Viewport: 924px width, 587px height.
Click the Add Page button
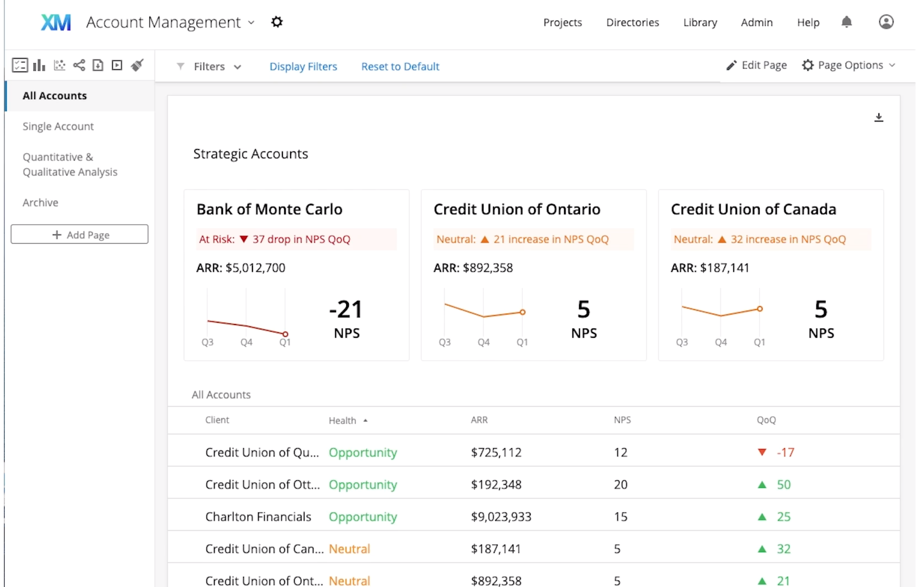click(x=79, y=235)
